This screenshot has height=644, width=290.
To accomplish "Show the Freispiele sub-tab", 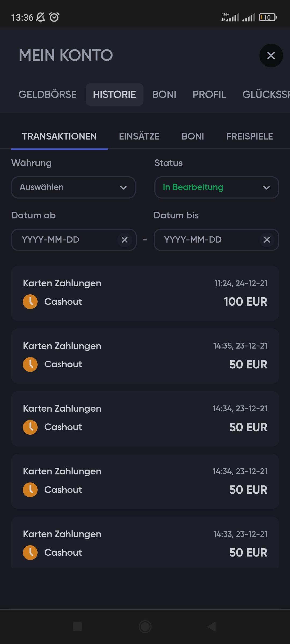I will click(x=249, y=136).
